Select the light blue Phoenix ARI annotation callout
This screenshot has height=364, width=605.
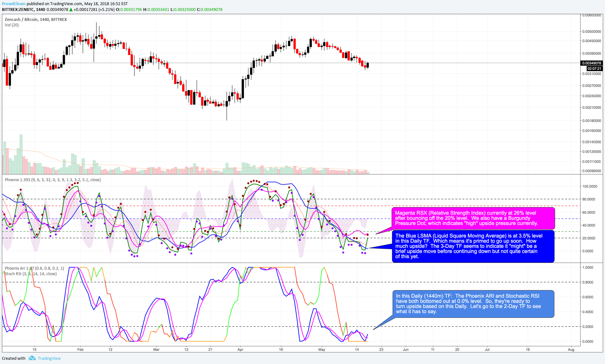pyautogui.click(x=473, y=303)
